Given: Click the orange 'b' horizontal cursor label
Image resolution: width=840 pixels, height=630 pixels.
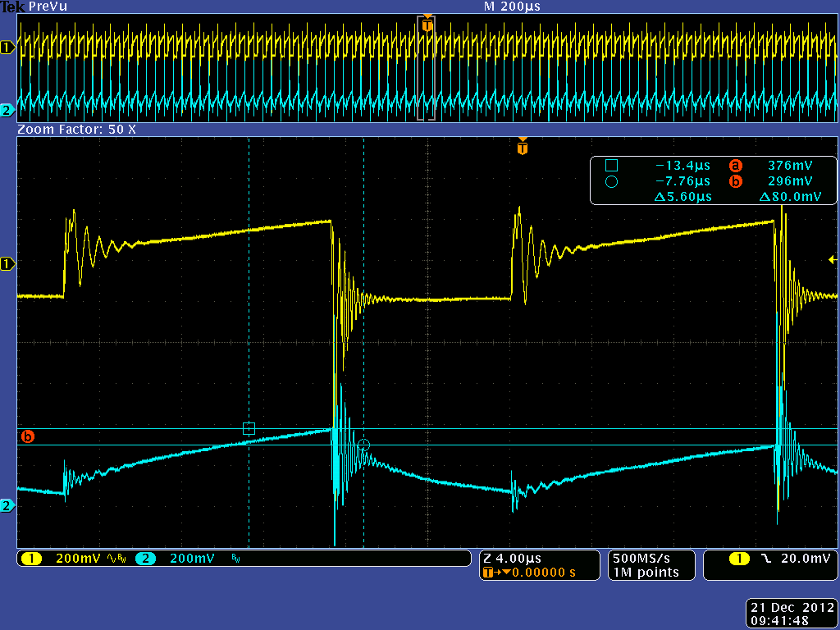Looking at the screenshot, I should tap(27, 436).
